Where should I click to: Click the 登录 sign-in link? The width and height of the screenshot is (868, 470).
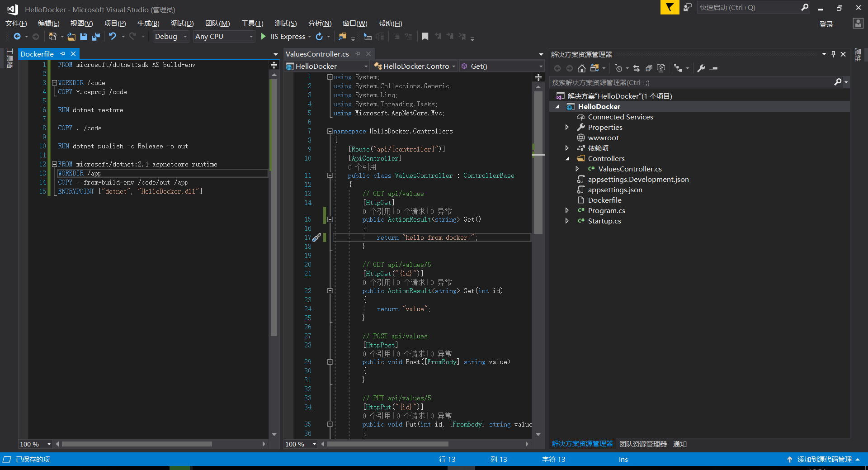pos(826,24)
